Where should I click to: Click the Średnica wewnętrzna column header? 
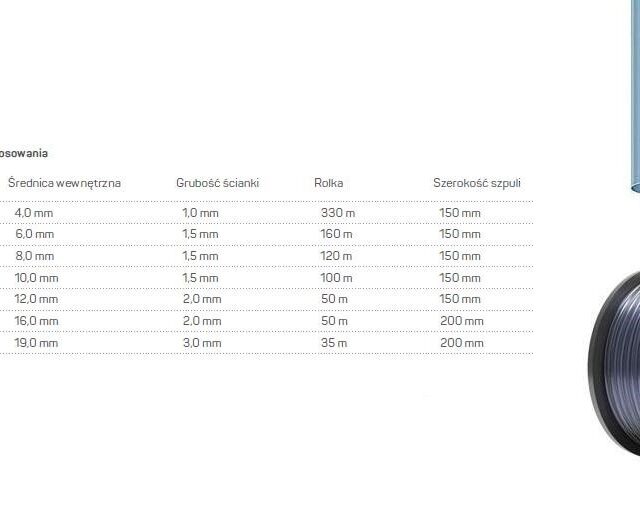point(64,183)
